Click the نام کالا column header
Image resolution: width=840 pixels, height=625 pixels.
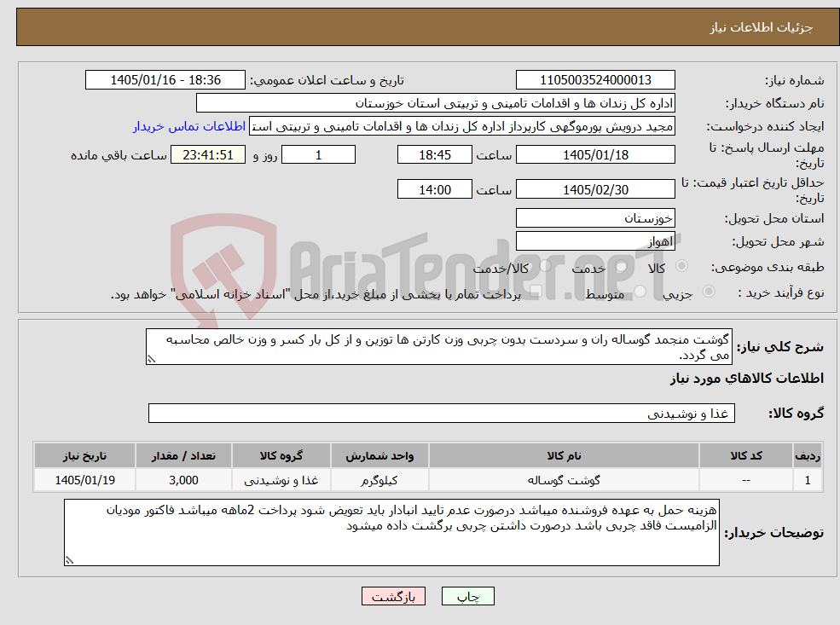tap(564, 456)
